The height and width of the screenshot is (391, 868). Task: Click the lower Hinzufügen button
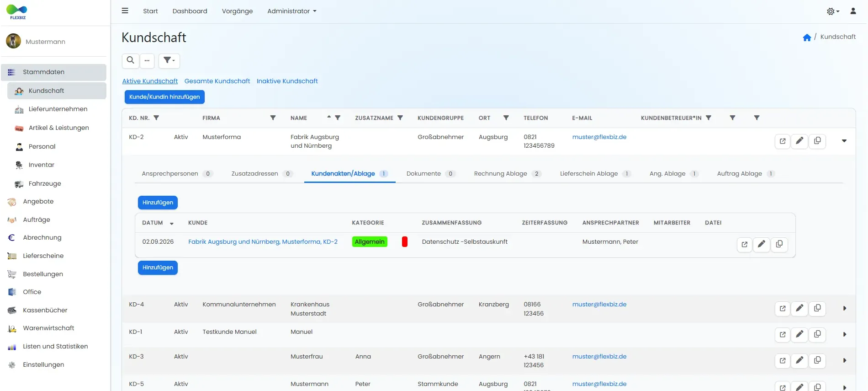(158, 268)
